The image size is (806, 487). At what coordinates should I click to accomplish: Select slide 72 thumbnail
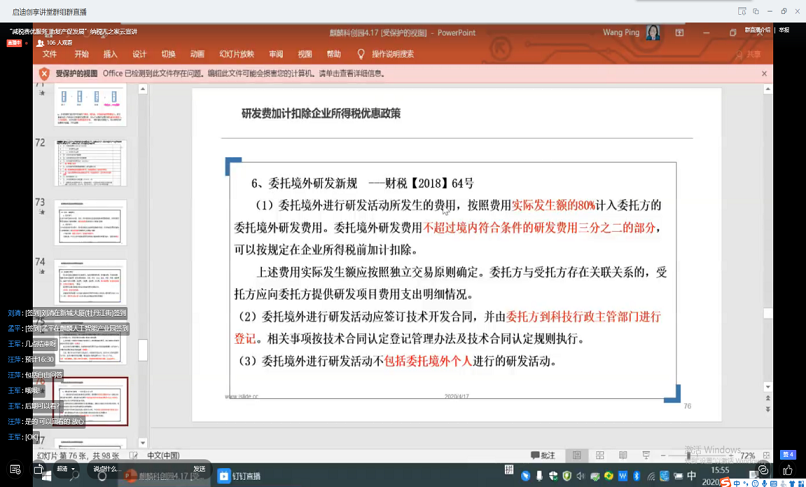[90, 163]
